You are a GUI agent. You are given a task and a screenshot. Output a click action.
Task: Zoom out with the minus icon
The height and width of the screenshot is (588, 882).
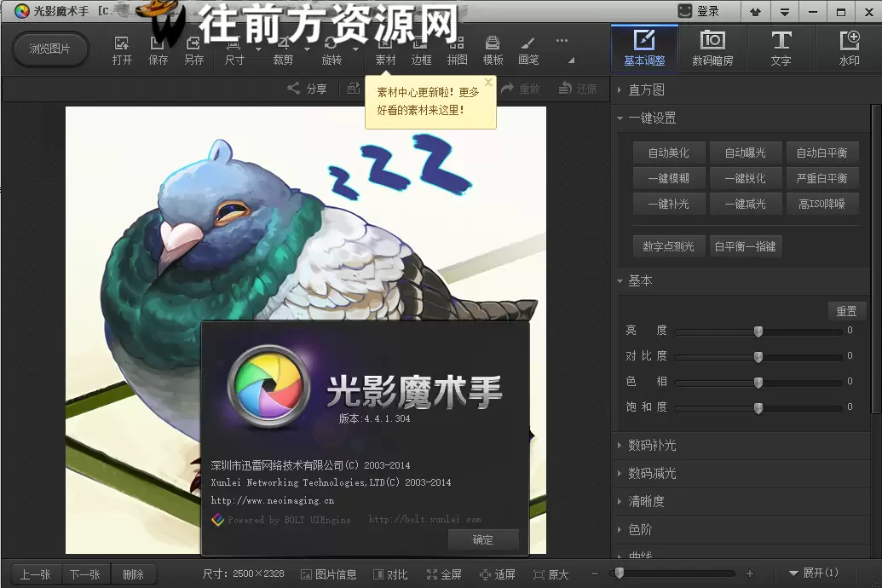[x=595, y=574]
